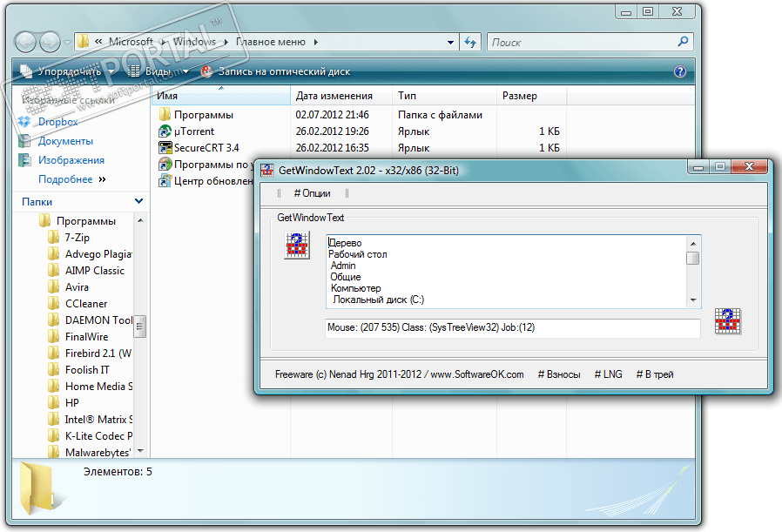Click the # LNG language item

coord(609,374)
